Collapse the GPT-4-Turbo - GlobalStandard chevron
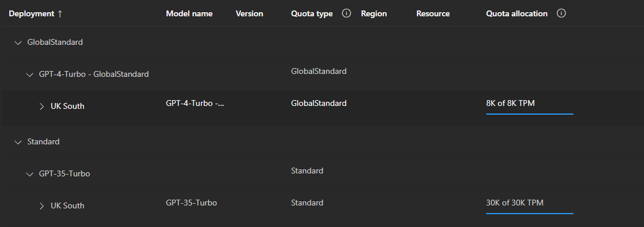 tap(30, 75)
